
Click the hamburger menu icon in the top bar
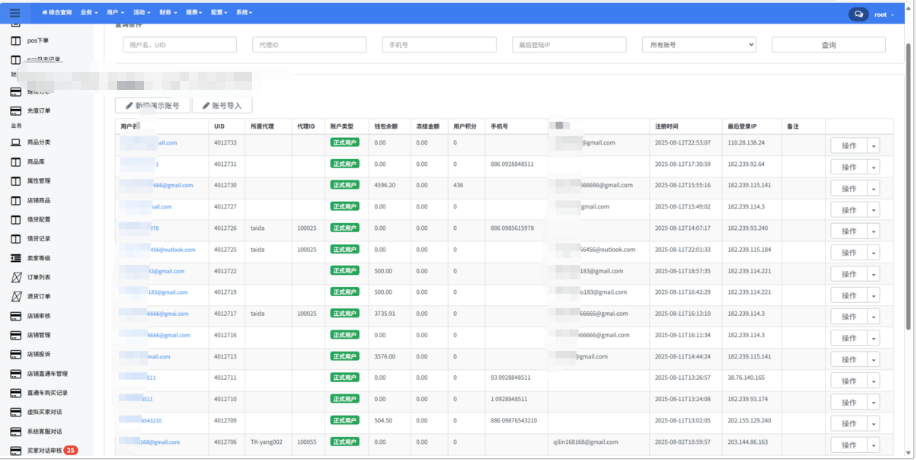tap(14, 13)
